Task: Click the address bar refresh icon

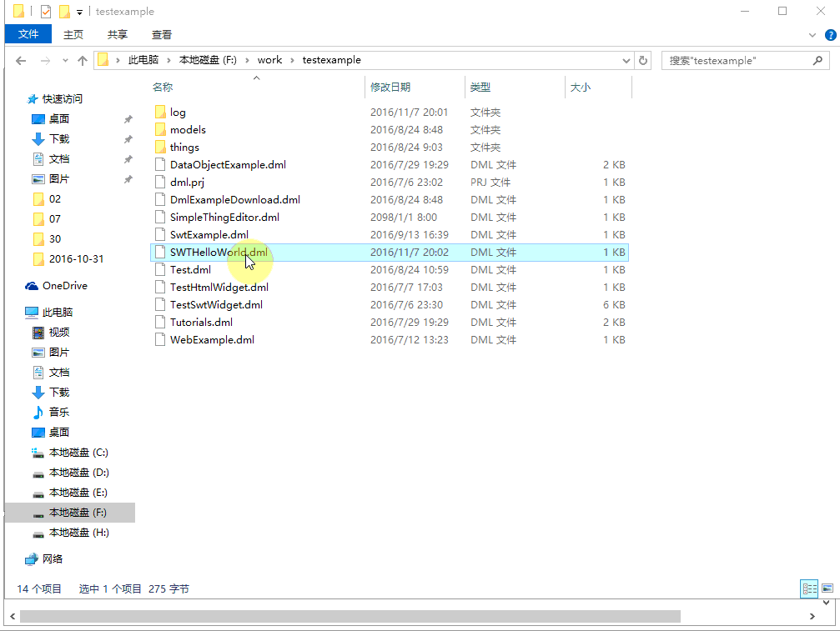Action: 642,60
